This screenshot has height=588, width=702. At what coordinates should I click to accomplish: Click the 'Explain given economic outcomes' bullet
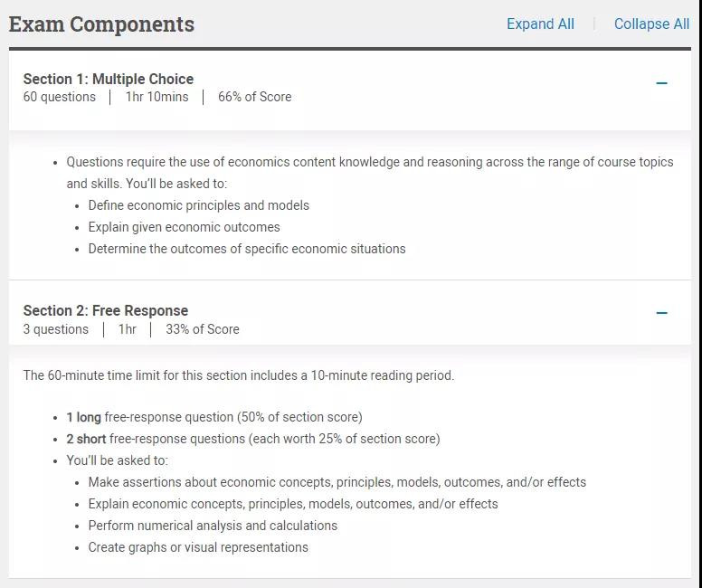coord(184,227)
